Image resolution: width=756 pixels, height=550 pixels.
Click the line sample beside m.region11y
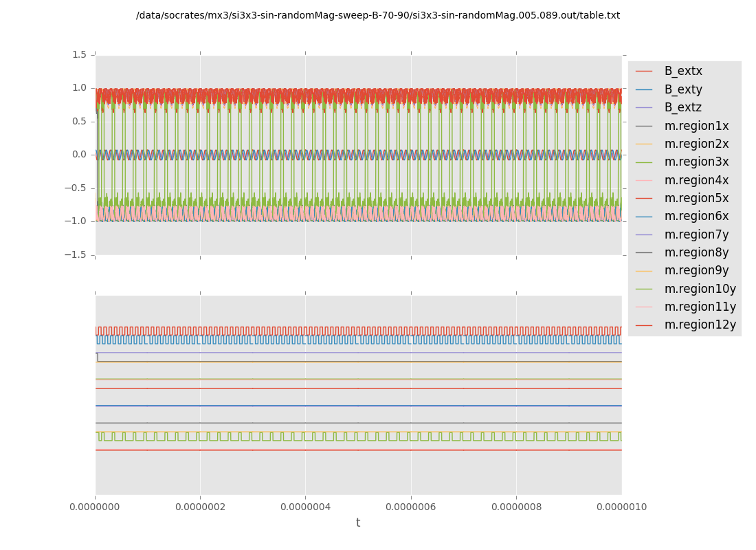point(644,307)
